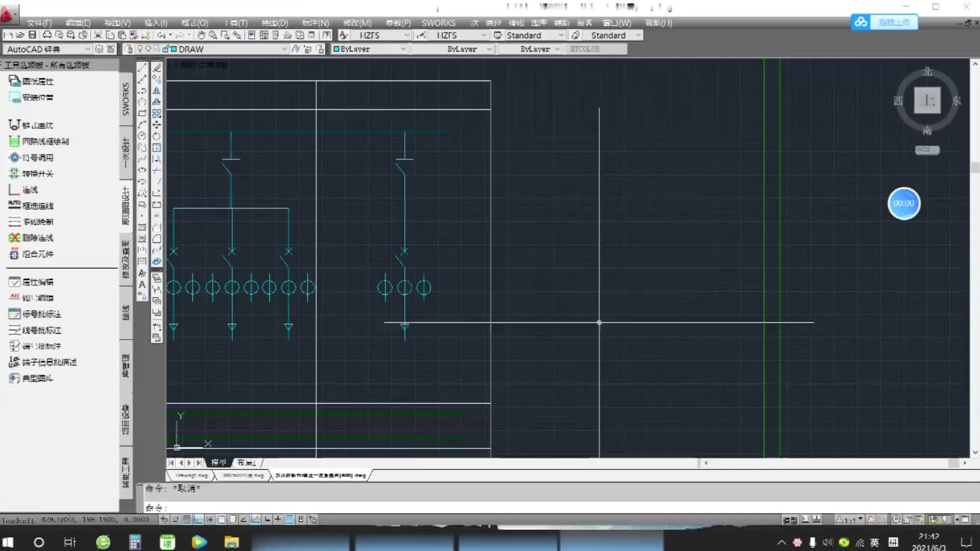
Task: Open the 视图(V) menu
Action: click(117, 23)
